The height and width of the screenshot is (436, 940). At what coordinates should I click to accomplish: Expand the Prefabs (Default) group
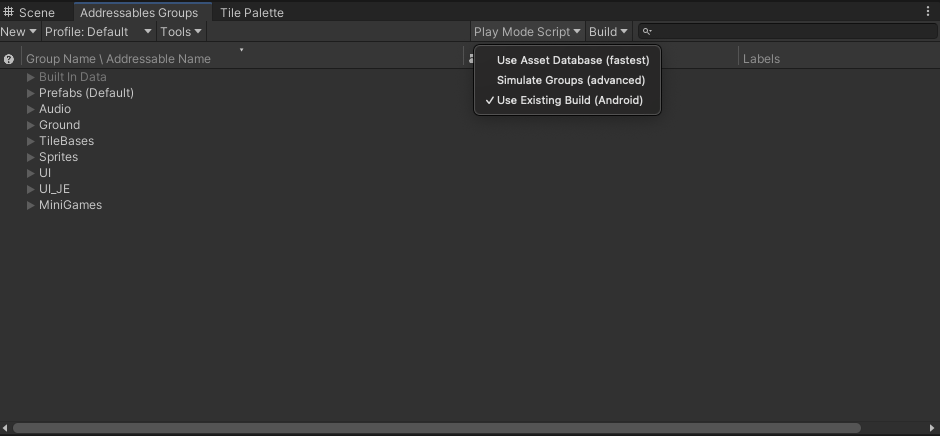pos(31,93)
